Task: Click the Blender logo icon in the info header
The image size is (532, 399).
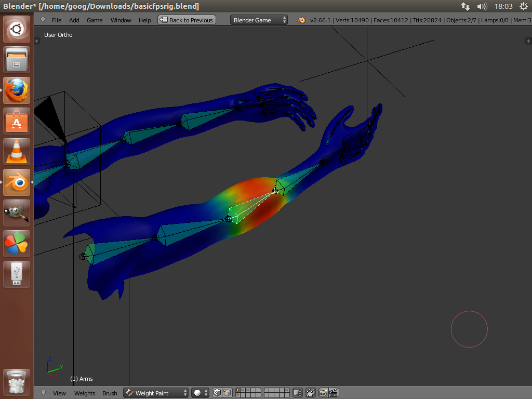Action: pos(301,20)
